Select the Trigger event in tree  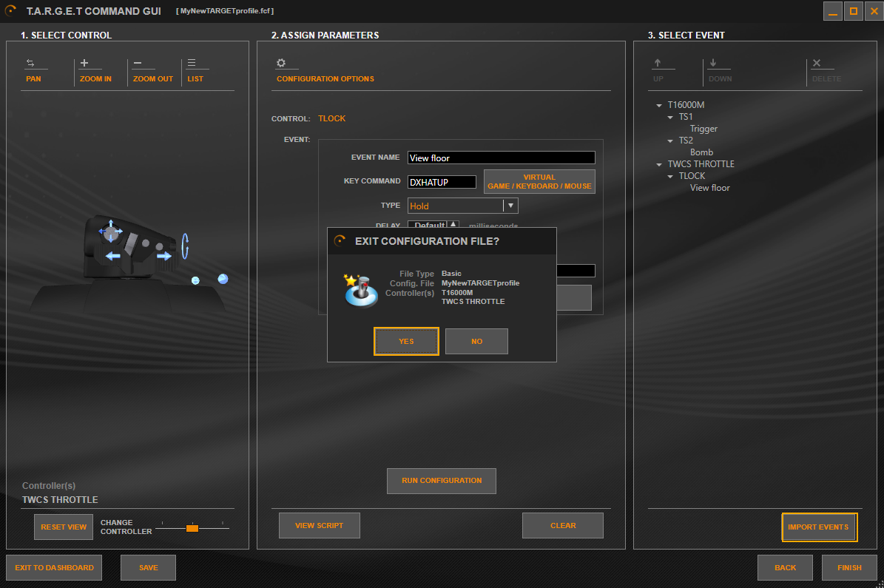tap(703, 129)
